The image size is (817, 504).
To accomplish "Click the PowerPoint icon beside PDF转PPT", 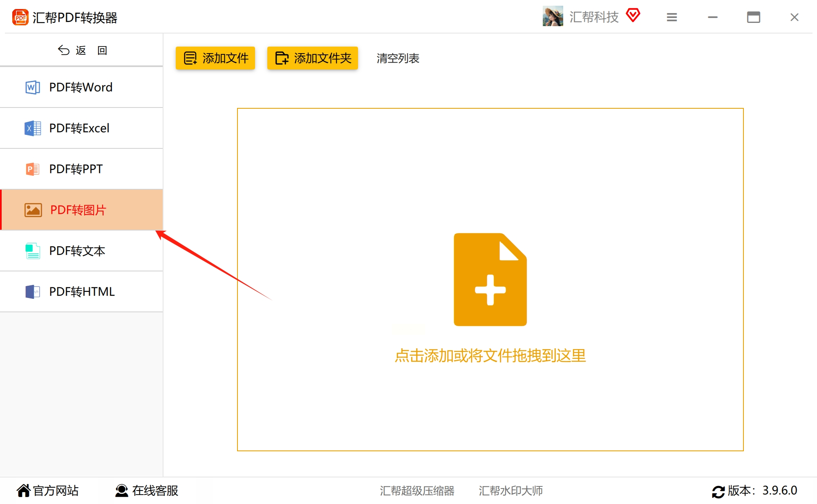I will tap(32, 169).
